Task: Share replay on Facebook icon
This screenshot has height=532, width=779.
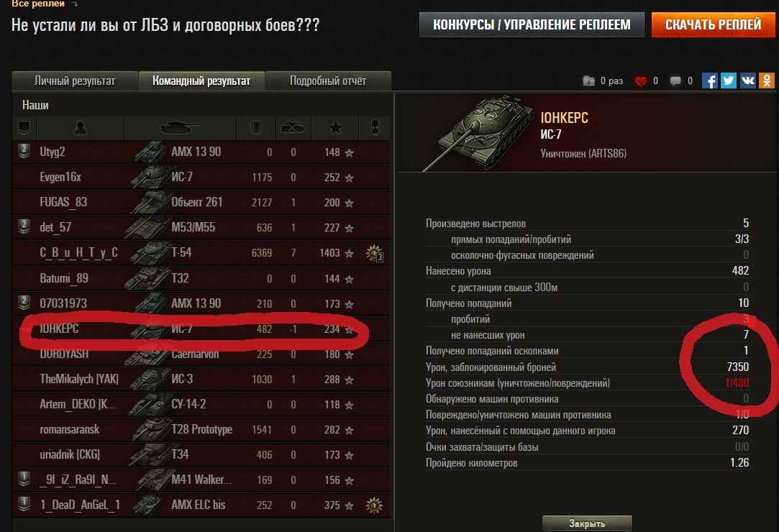Action: 709,81
